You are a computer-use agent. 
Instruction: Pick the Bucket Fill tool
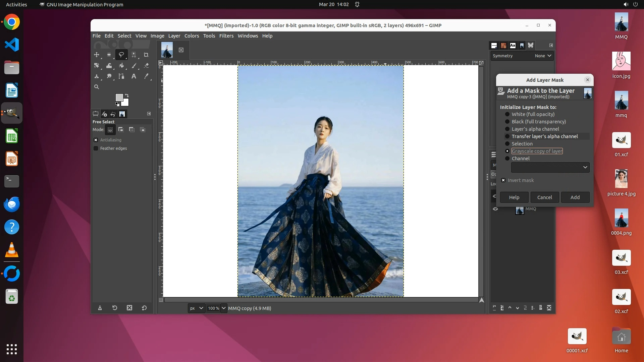pyautogui.click(x=121, y=66)
